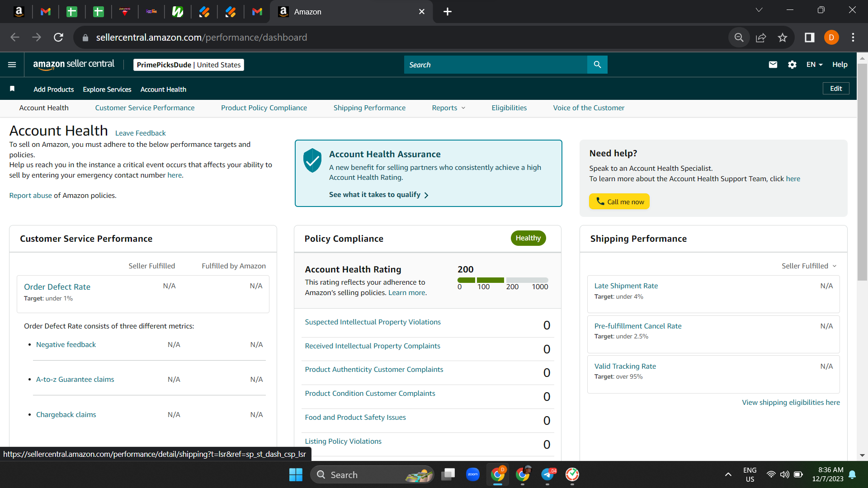Screen dimensions: 868x488
Task: Click See what it takes to qualify
Action: 379,195
